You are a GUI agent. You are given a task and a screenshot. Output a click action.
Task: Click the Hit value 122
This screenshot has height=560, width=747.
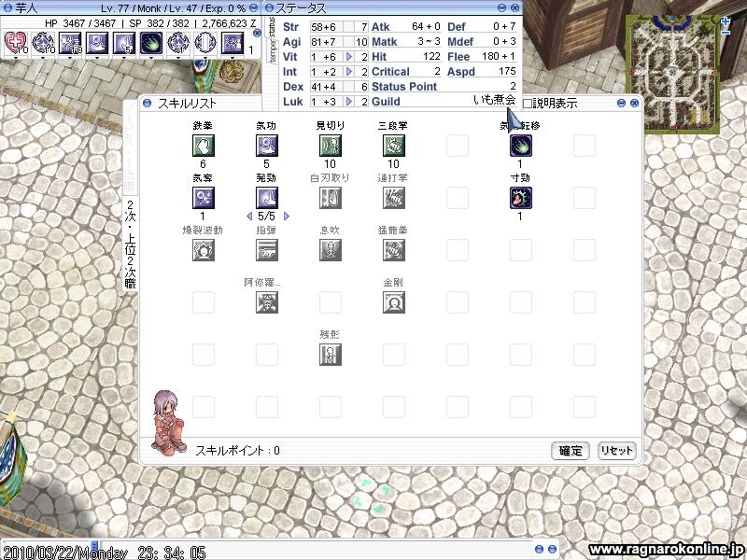coord(431,56)
